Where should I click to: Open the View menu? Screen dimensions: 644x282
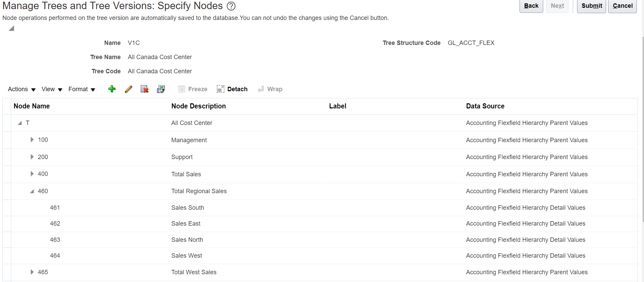click(51, 89)
